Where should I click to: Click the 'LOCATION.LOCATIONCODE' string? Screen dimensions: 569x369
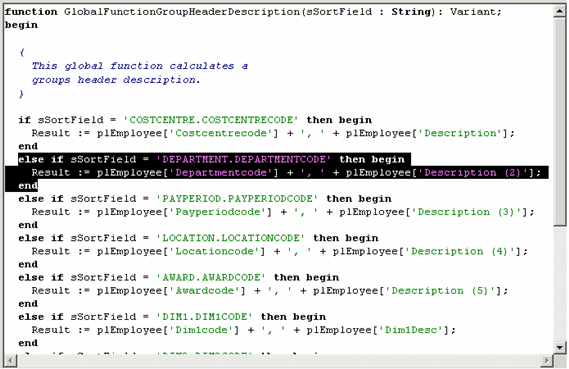click(230, 238)
